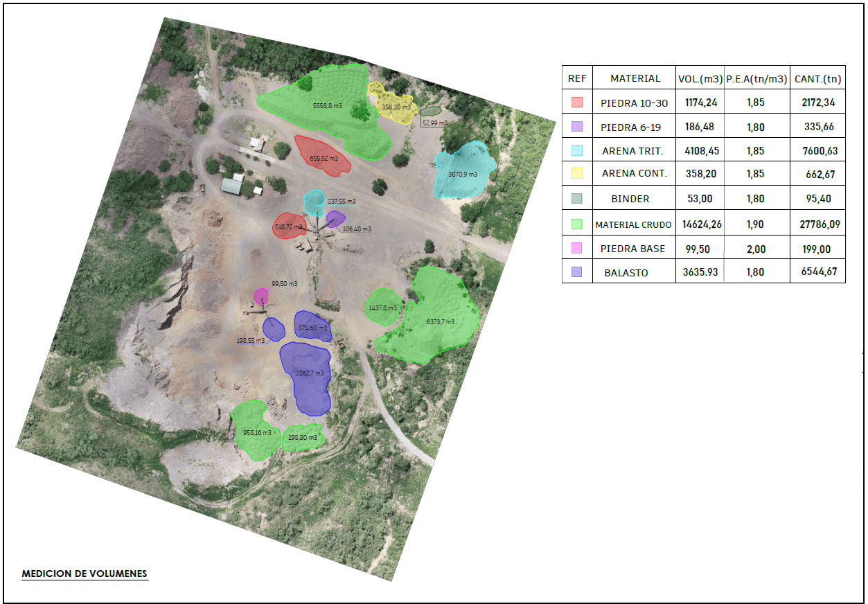Click the VOL.(m3) column header
The image size is (868, 604).
click(700, 78)
